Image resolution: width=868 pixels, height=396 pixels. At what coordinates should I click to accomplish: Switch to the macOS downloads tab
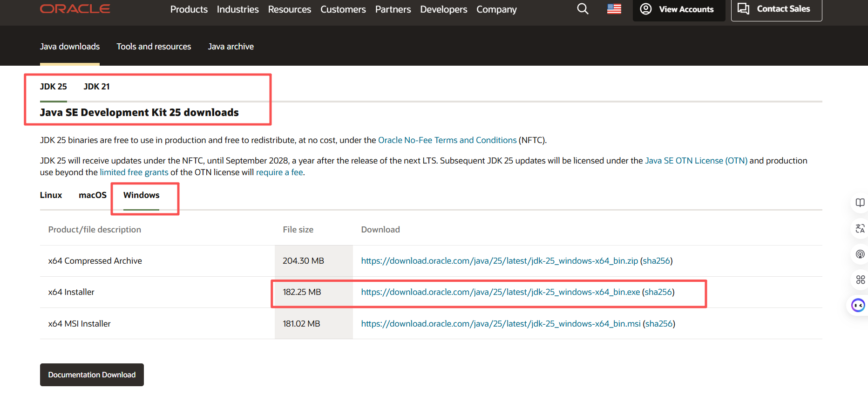[x=93, y=195]
